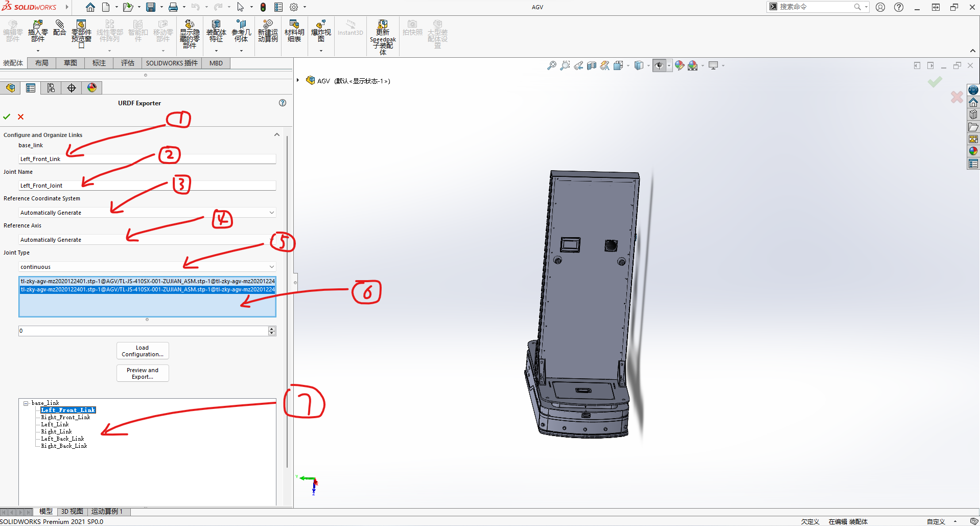980x526 pixels.
Task: Select Right_Front_Link in the link tree
Action: pos(66,417)
